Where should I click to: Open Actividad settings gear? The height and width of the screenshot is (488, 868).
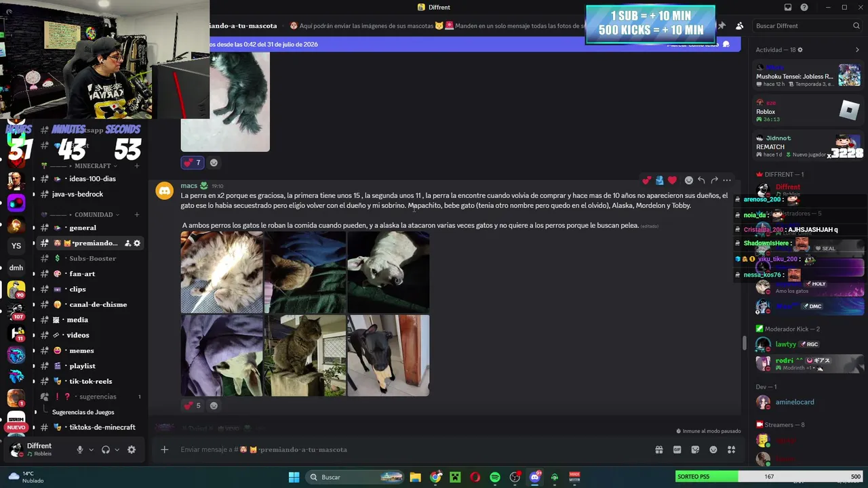tap(800, 49)
